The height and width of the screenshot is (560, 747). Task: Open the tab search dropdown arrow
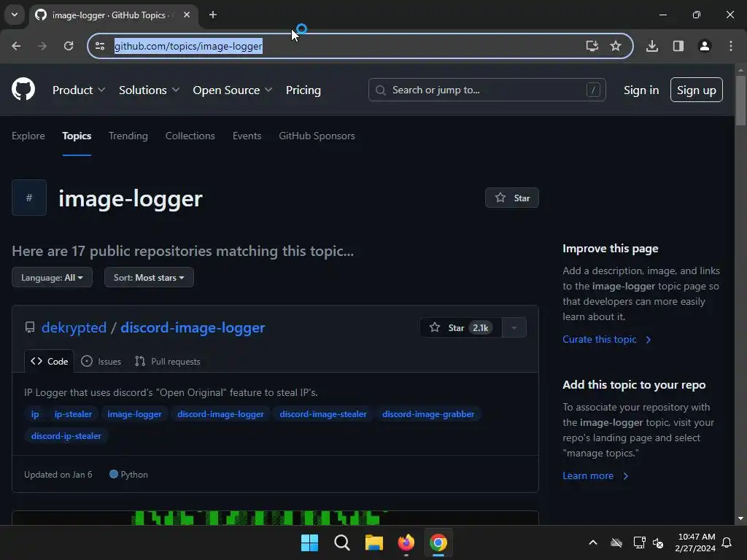coord(15,15)
